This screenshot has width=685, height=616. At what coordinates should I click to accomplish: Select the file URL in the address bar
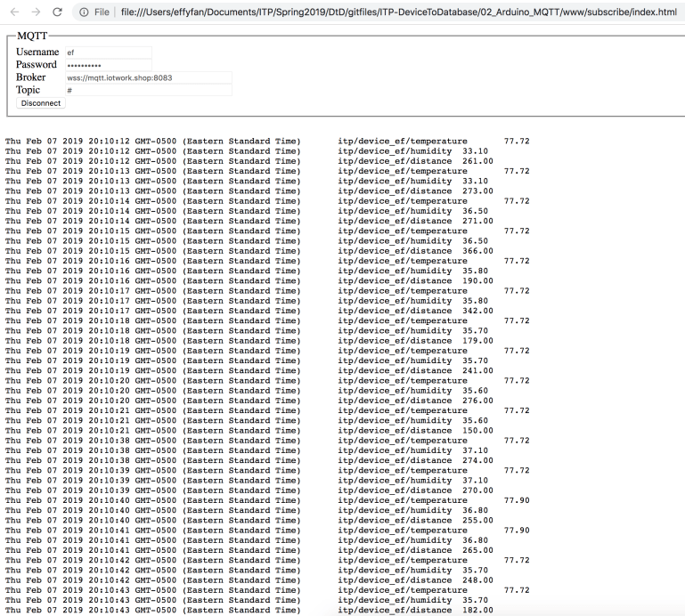click(398, 12)
